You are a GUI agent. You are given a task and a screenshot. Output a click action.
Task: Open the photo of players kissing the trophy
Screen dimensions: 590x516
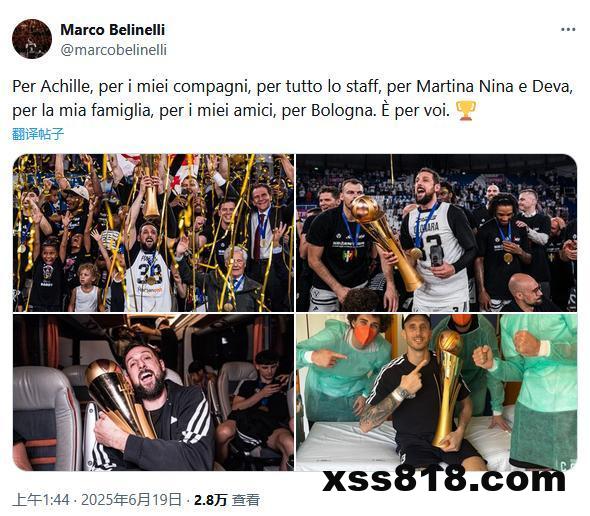(x=436, y=233)
